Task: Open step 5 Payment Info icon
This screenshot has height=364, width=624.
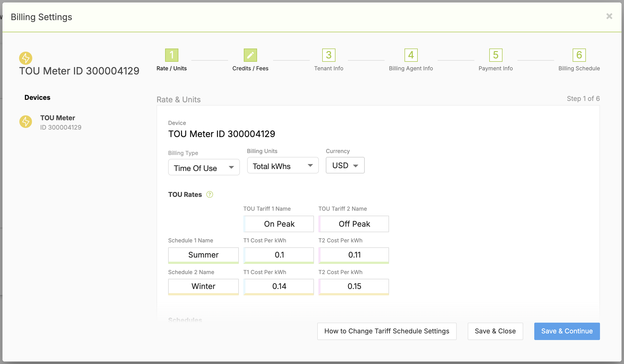Action: click(496, 55)
